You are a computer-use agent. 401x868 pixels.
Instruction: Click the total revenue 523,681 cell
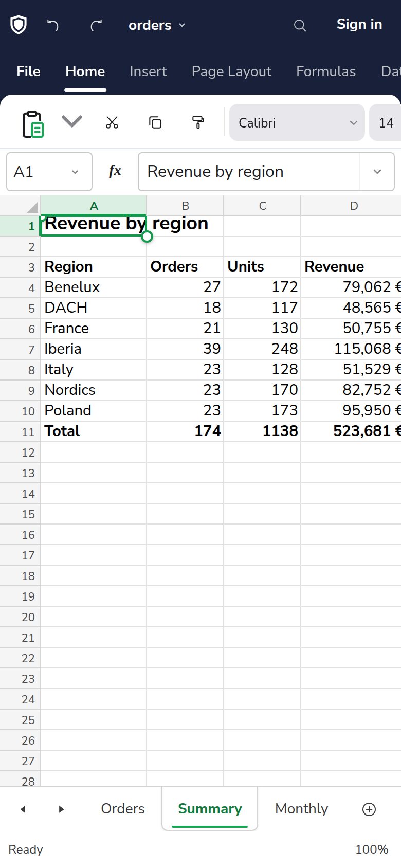click(x=351, y=431)
